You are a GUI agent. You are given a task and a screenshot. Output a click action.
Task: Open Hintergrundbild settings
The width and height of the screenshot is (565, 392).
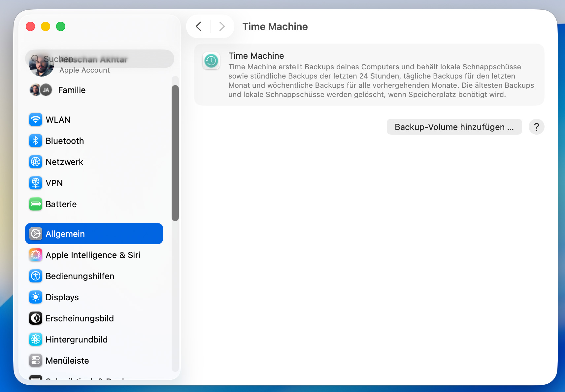(94, 340)
